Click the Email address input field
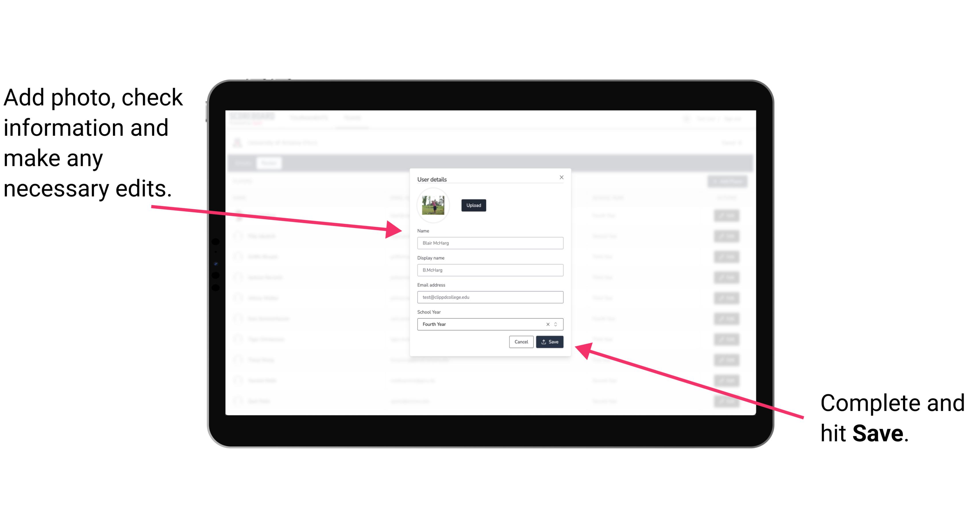The height and width of the screenshot is (527, 980). [x=489, y=297]
